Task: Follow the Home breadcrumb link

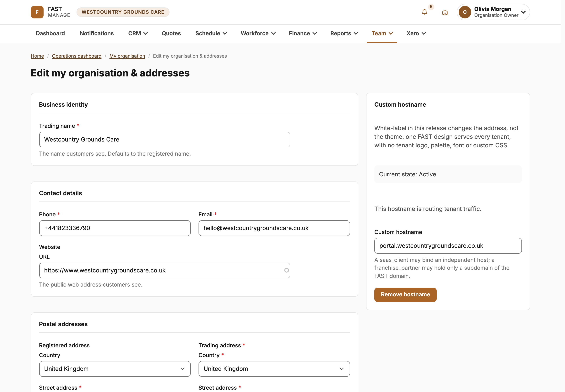Action: click(x=37, y=56)
